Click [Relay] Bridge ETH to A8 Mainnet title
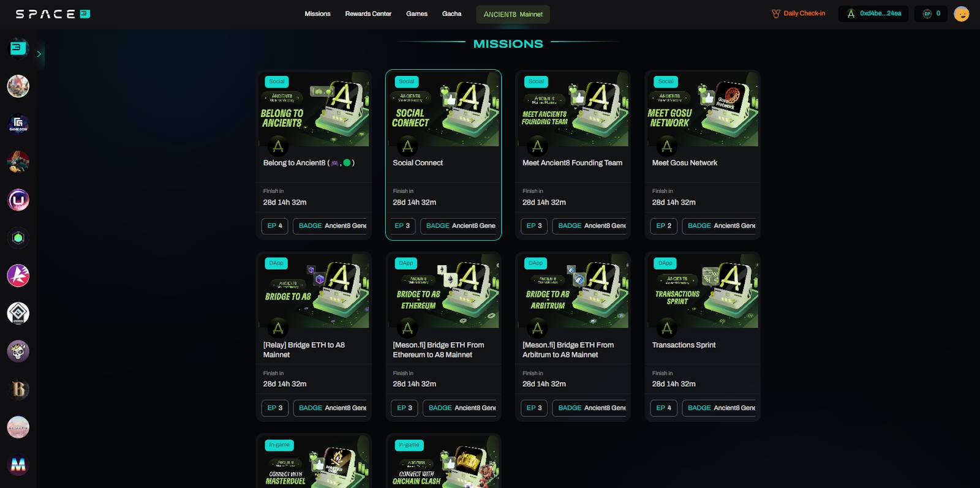 (x=304, y=350)
